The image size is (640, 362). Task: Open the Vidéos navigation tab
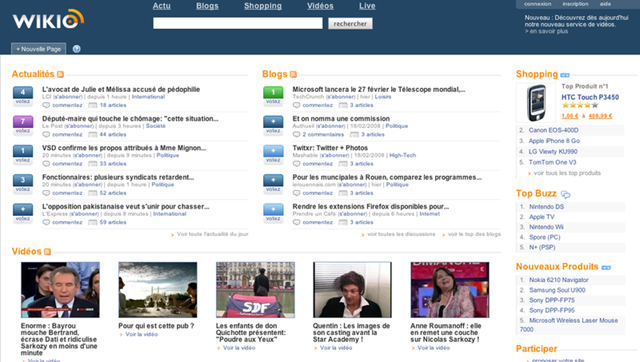click(320, 6)
